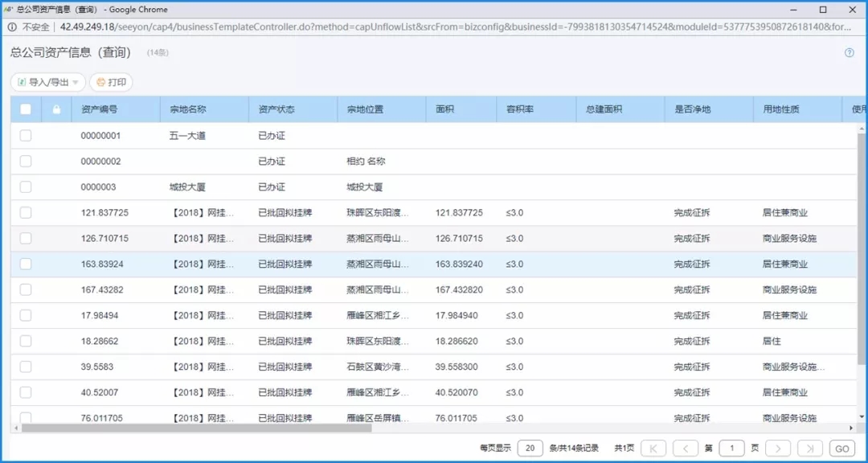The image size is (868, 463).
Task: Go to the previous page of records
Action: click(685, 449)
